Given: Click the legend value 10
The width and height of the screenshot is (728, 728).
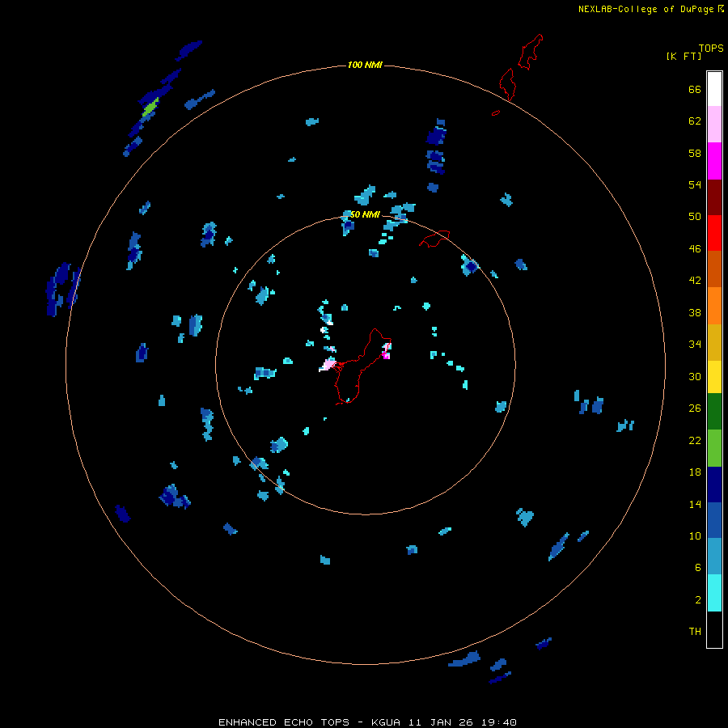Looking at the screenshot, I should (695, 535).
